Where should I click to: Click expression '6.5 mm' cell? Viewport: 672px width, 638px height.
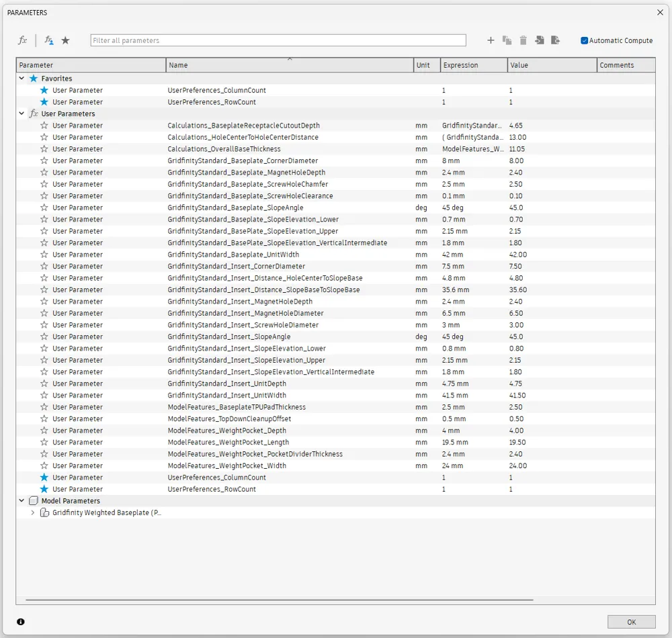pyautogui.click(x=454, y=313)
